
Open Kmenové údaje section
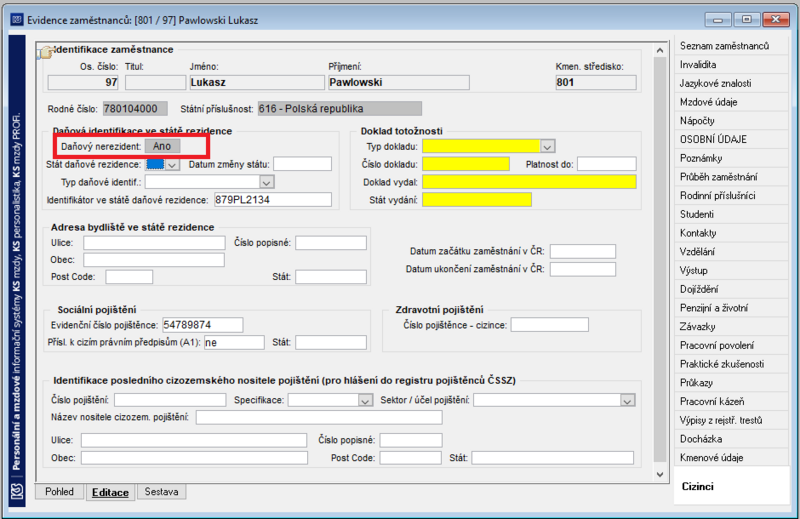[731, 458]
